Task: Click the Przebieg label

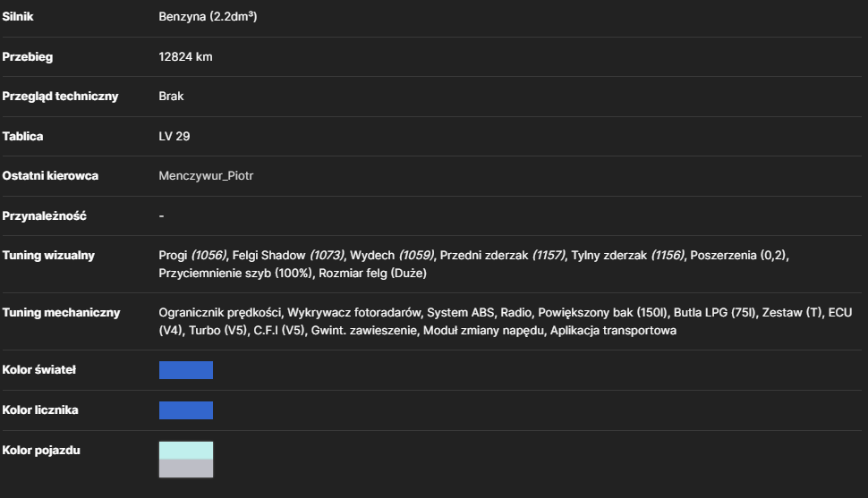Action: (28, 57)
